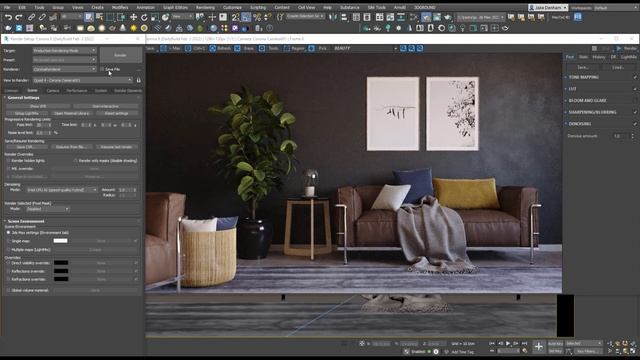Click the Refractions override black swatch
Viewport: 640px width, 360px height.
tap(61, 279)
